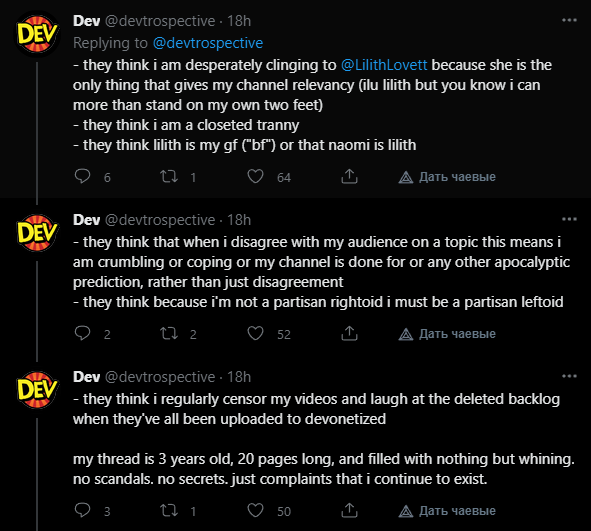Screen dimensions: 591x531
Task: Retweet the first tweet about LilithLovett
Action: pyautogui.click(x=169, y=176)
